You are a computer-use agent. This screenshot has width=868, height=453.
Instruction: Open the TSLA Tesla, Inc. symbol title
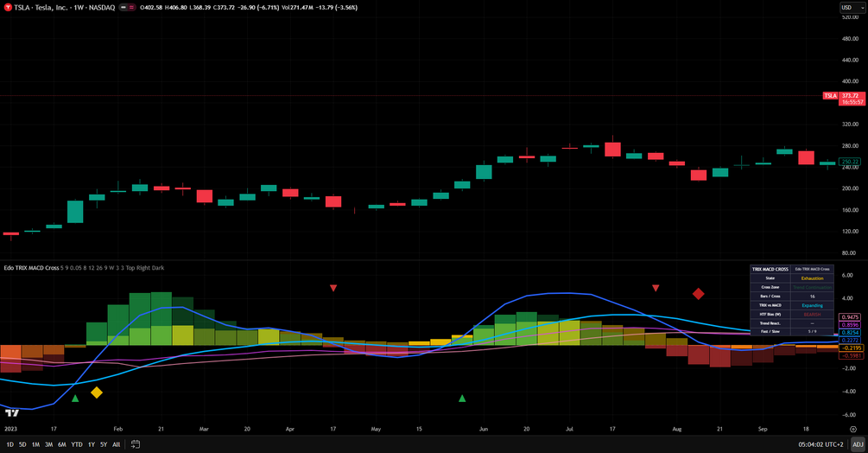(64, 8)
